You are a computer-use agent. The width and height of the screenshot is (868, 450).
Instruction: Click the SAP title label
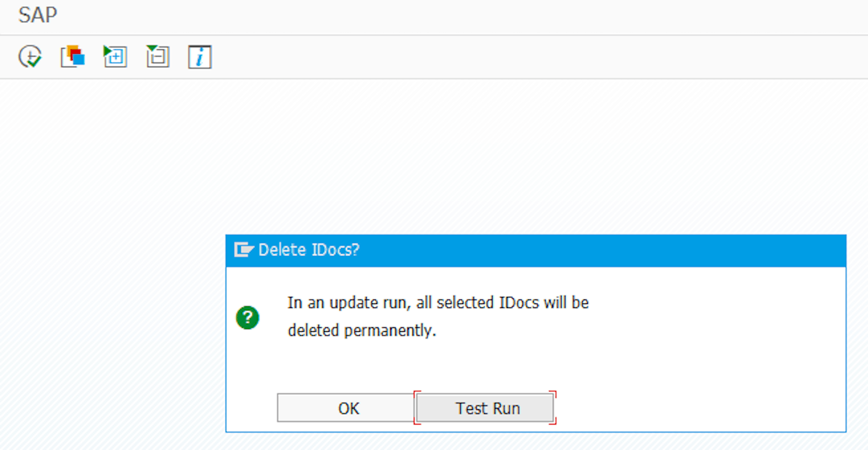(x=37, y=16)
